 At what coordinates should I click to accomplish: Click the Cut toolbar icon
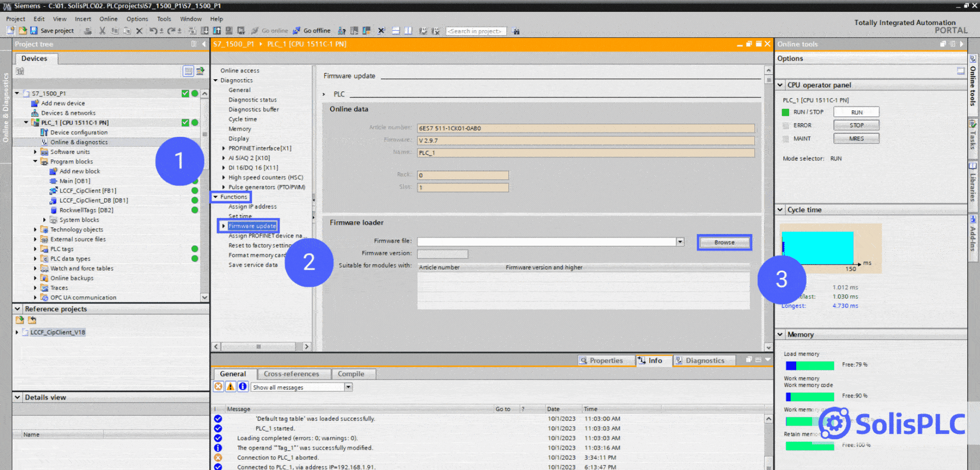coord(102,31)
